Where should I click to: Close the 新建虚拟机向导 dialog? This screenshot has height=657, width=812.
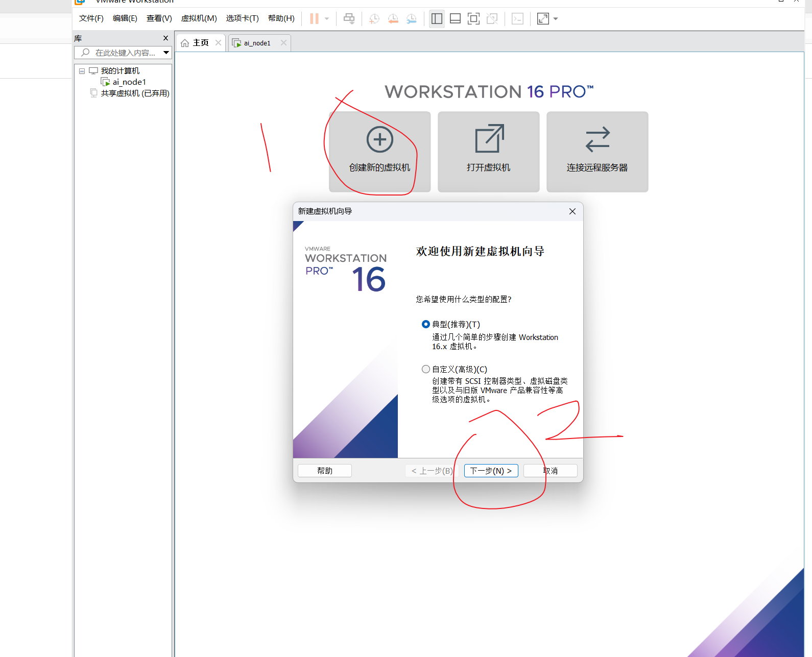572,211
